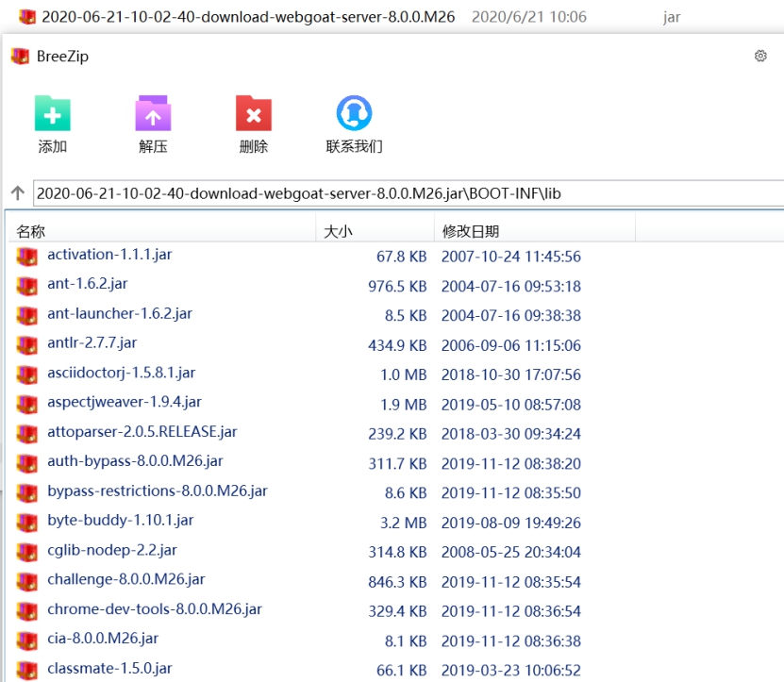The width and height of the screenshot is (784, 682).
Task: Click file name ant-1.6.2.jar
Action: point(88,284)
